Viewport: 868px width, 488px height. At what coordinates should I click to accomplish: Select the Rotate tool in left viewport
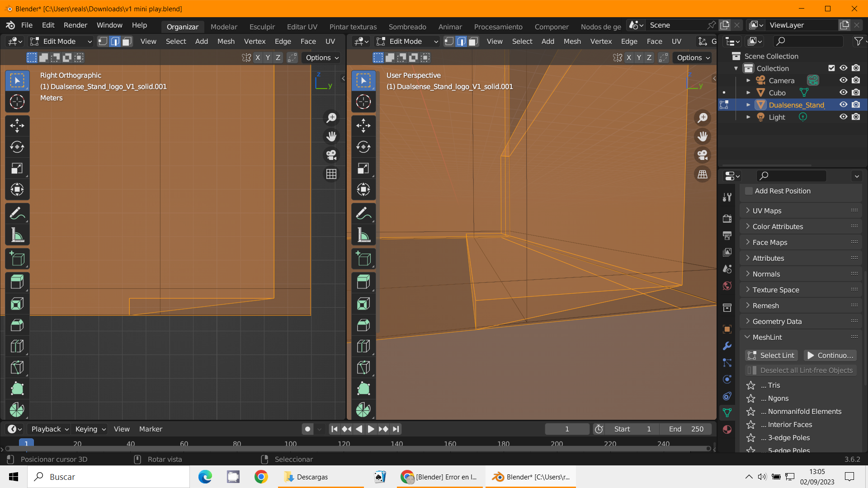[x=17, y=147]
